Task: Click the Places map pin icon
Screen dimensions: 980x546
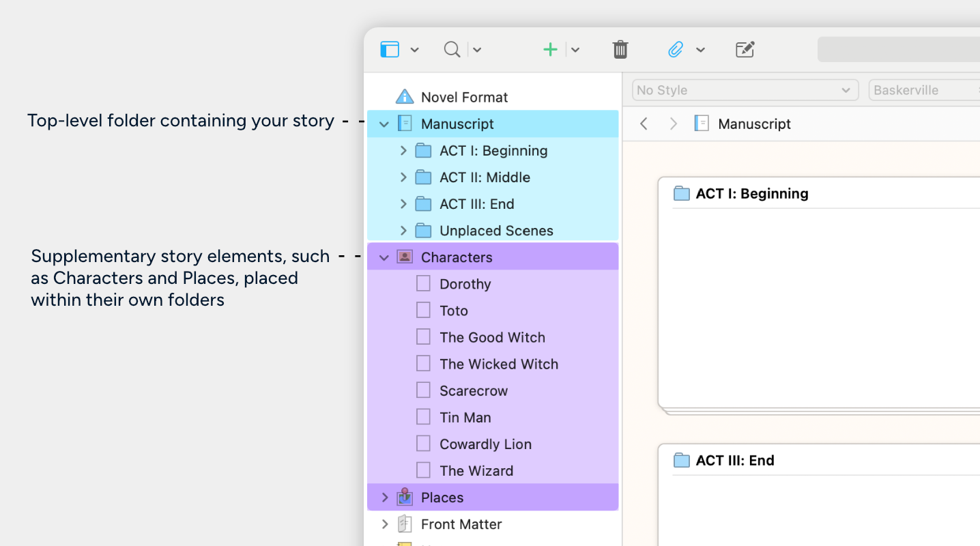Action: (x=405, y=496)
